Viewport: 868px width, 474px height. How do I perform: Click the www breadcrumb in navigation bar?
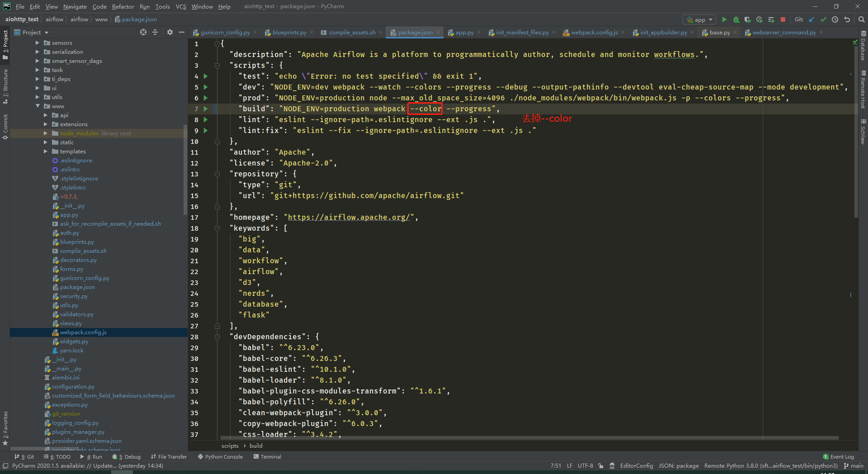coord(101,19)
